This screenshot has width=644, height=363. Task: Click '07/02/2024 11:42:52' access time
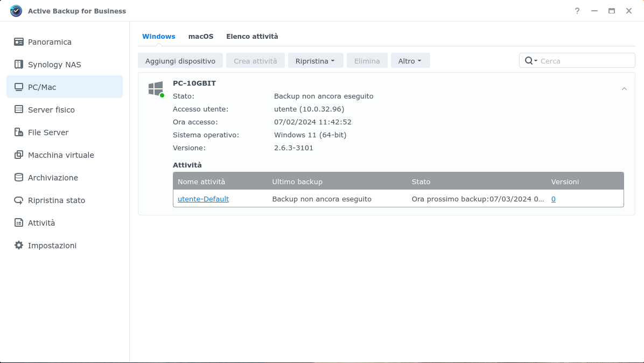tap(313, 122)
